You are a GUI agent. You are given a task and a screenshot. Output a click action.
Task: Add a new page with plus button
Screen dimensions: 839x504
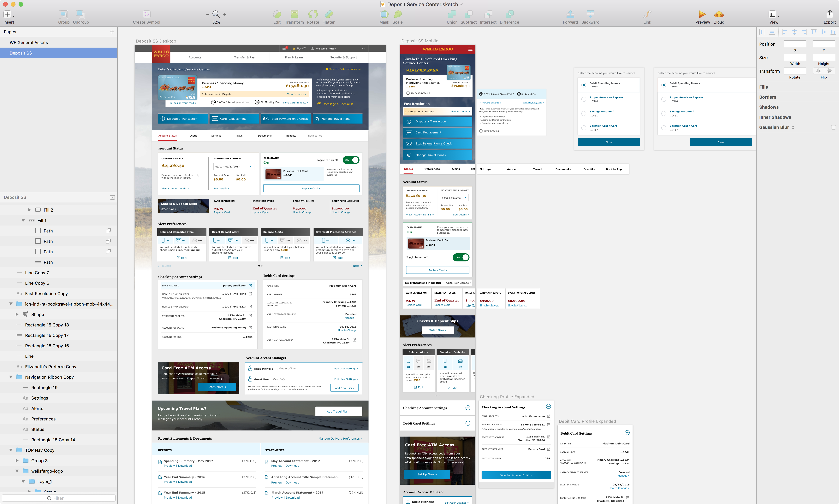point(112,32)
